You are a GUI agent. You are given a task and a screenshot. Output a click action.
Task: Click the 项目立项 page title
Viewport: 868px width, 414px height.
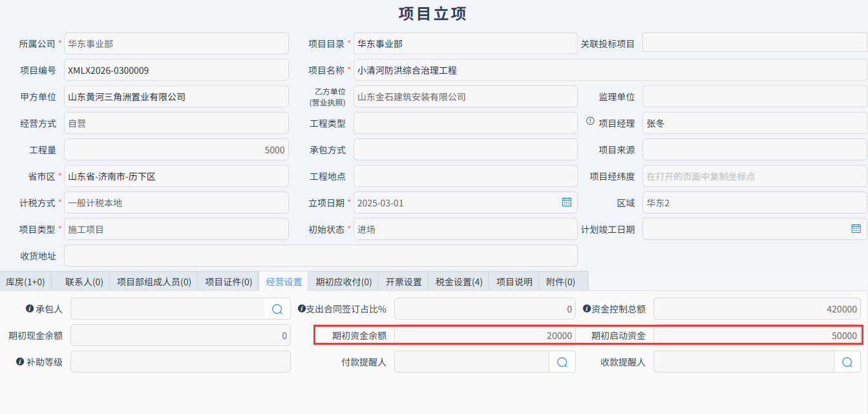pos(432,14)
